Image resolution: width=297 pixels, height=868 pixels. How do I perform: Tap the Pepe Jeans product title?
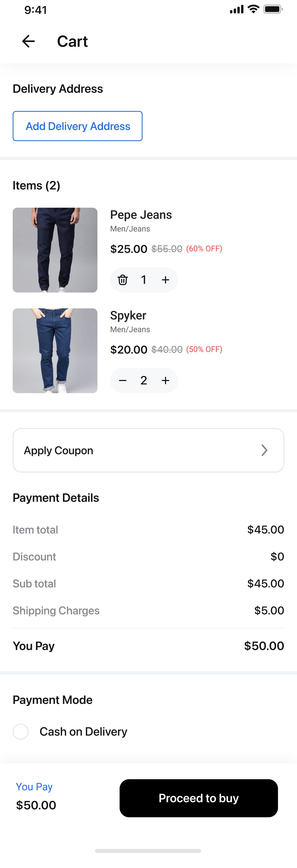pyautogui.click(x=141, y=215)
